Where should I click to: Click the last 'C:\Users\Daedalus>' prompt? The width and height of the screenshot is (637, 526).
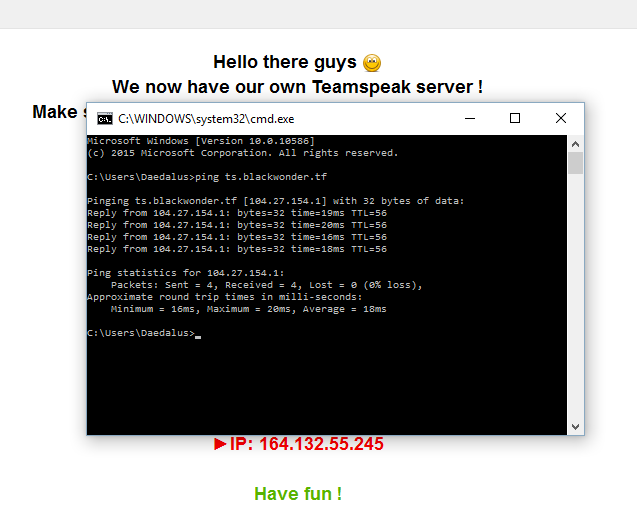pos(141,333)
